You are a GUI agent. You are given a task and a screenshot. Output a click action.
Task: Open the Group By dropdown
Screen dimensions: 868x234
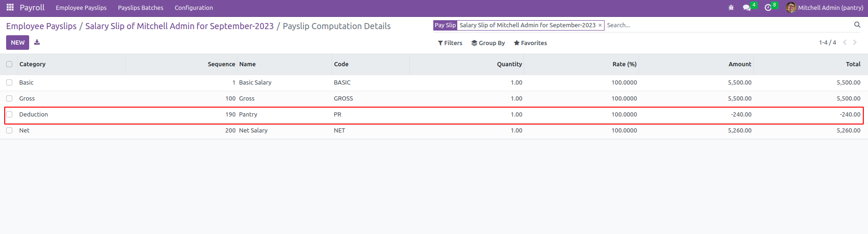(488, 43)
